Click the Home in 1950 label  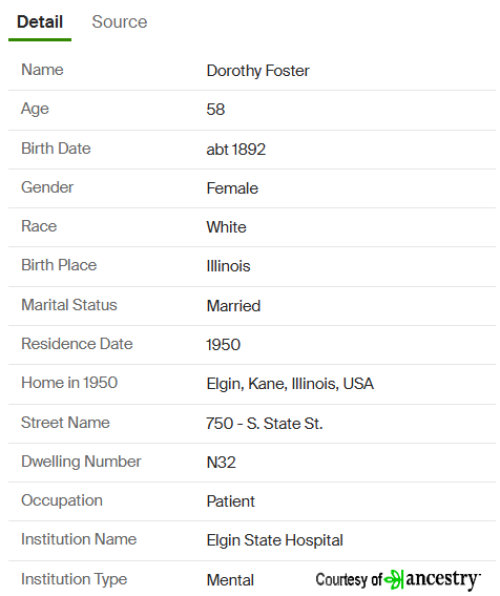[69, 382]
